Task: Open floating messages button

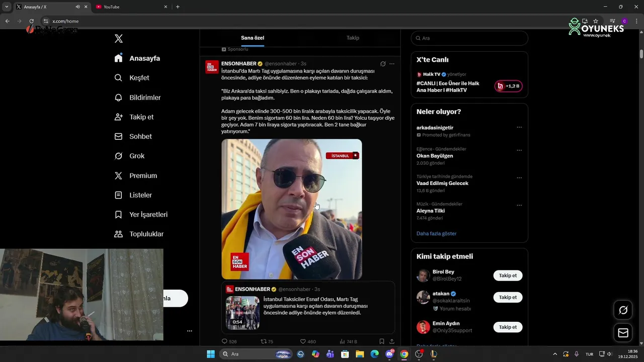Action: click(x=623, y=333)
